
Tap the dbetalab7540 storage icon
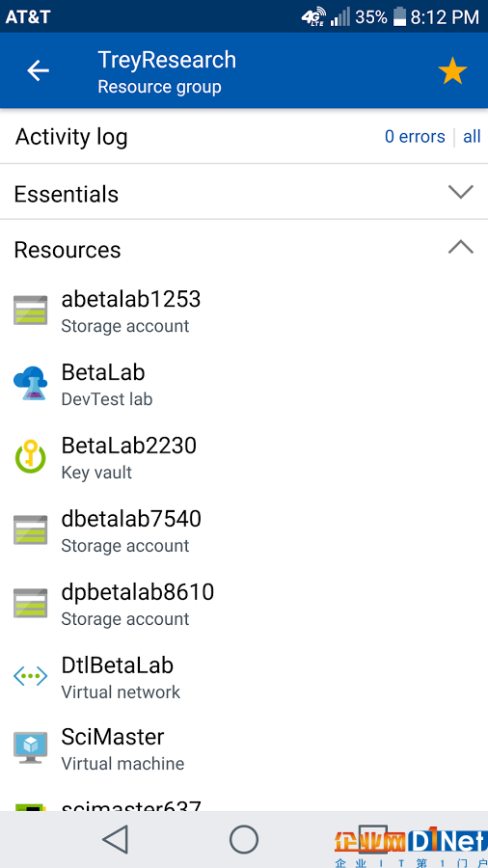click(31, 529)
